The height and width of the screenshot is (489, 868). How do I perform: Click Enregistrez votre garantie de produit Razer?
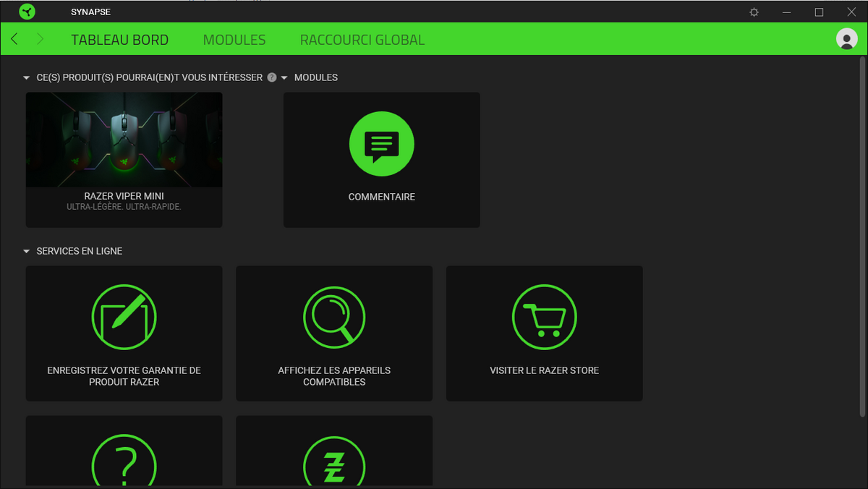pos(124,376)
